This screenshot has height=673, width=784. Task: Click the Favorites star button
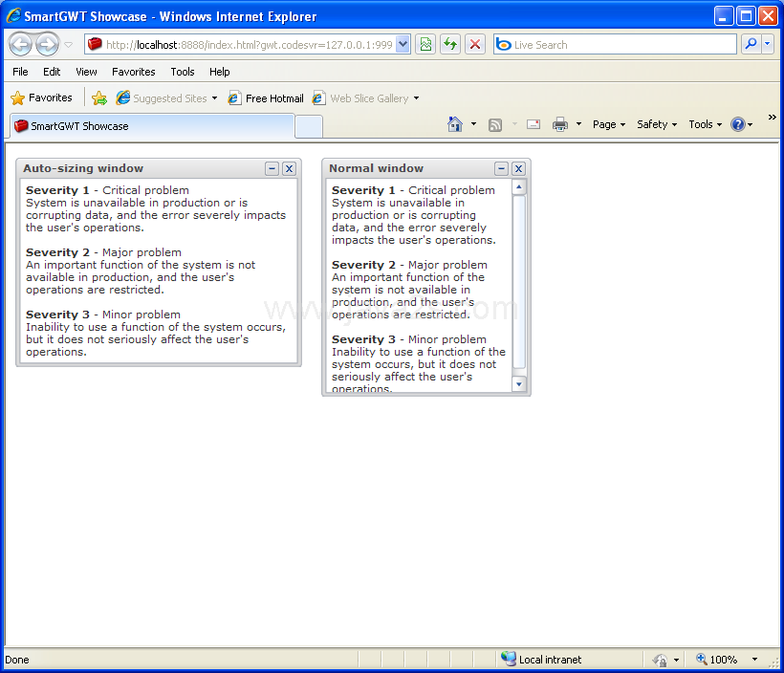tap(41, 98)
